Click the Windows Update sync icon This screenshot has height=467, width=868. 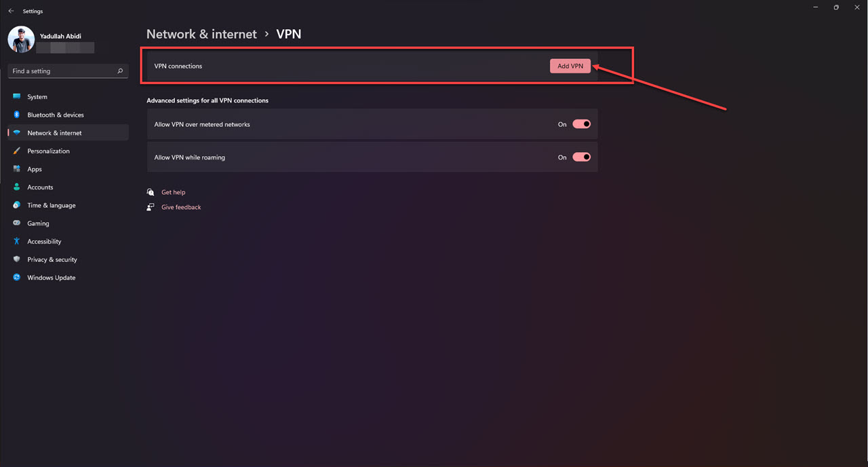click(17, 278)
